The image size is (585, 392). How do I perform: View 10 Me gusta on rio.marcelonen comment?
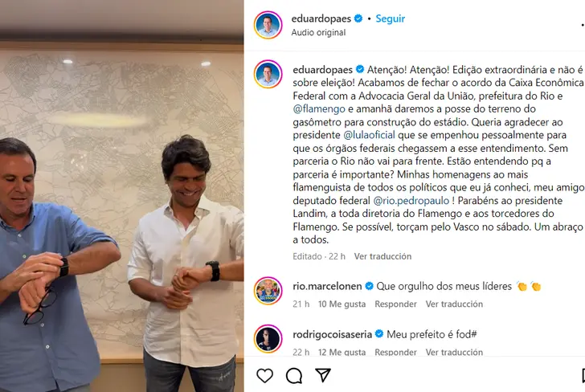click(x=342, y=304)
